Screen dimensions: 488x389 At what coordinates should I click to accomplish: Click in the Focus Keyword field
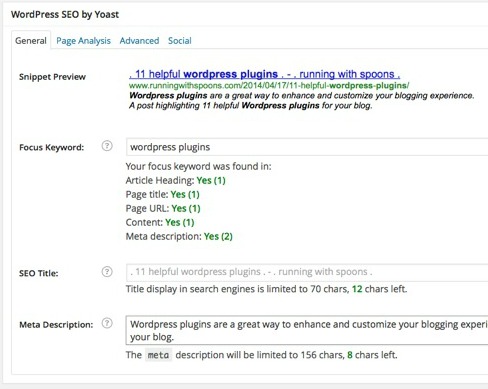(x=307, y=147)
